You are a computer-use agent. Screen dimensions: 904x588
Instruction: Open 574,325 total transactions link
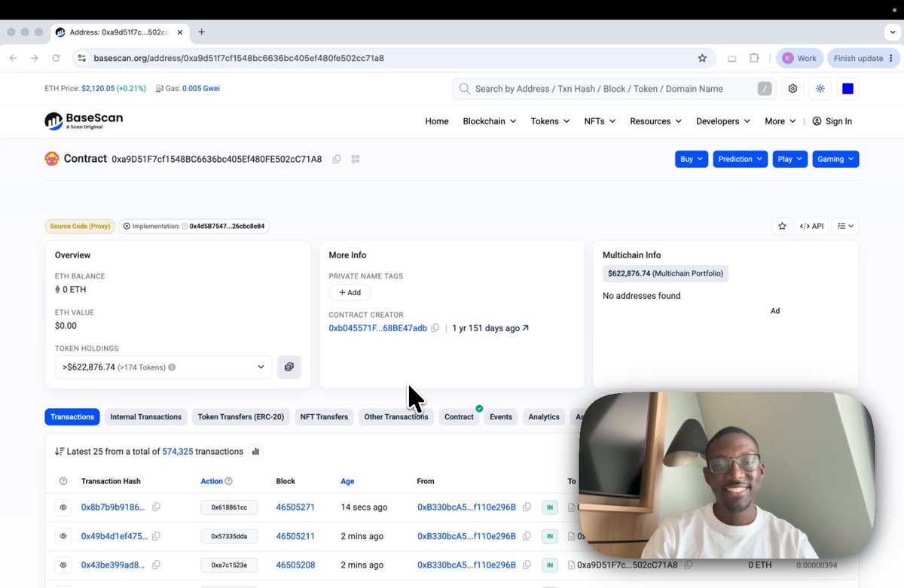tap(178, 452)
